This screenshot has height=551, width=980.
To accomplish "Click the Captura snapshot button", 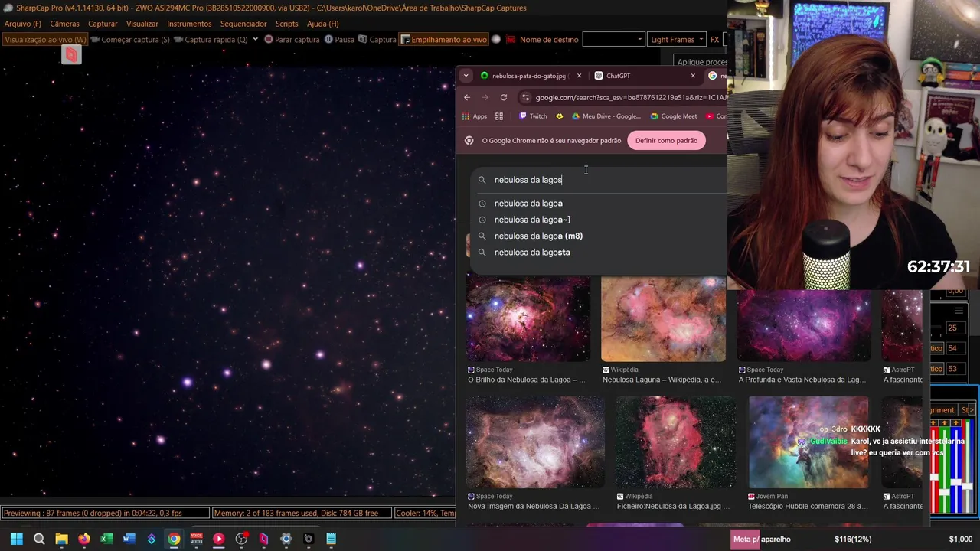I will 377,40.
